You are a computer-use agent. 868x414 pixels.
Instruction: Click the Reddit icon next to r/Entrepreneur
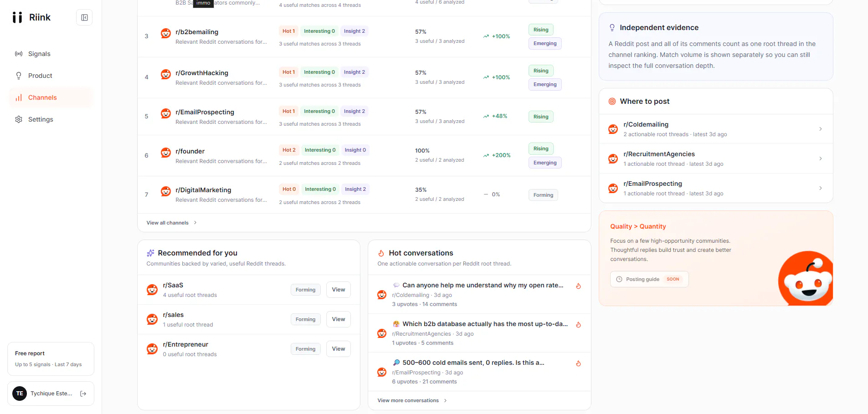click(152, 349)
